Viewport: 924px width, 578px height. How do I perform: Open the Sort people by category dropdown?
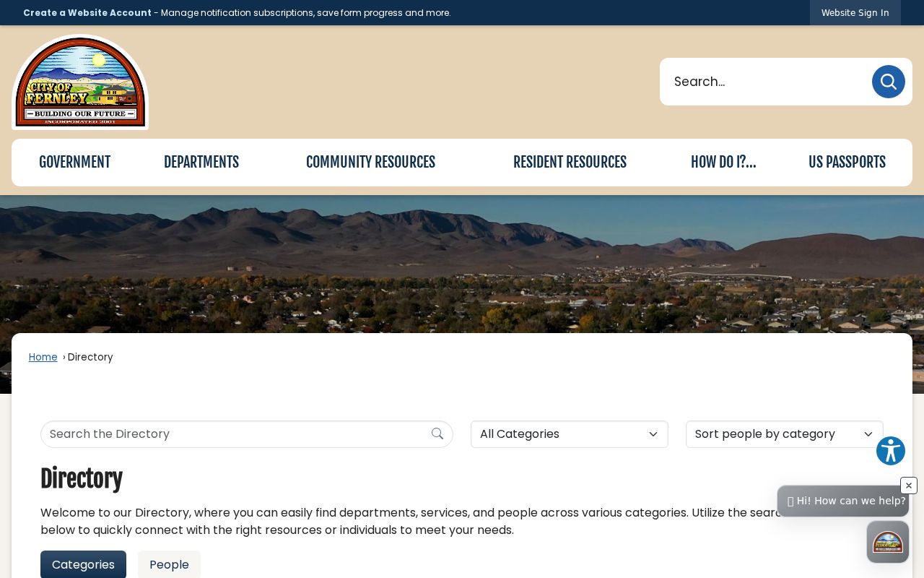click(x=785, y=434)
